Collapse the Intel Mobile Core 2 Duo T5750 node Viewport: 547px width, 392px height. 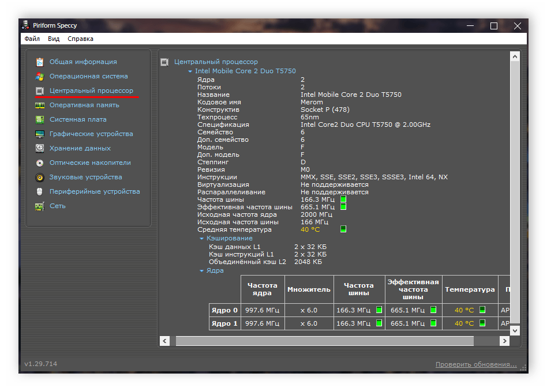(x=190, y=71)
